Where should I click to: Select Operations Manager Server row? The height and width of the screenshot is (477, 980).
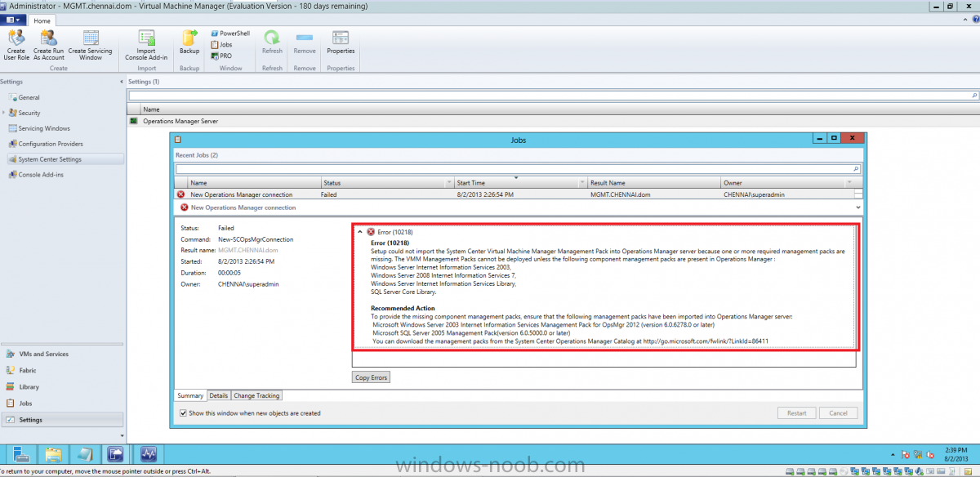coord(552,121)
